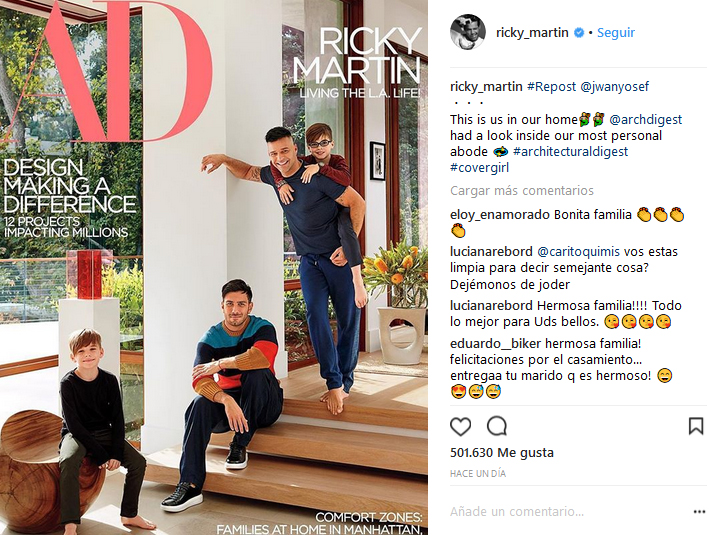The height and width of the screenshot is (535, 709).
Task: Click the blue verified badge icon
Action: click(579, 33)
